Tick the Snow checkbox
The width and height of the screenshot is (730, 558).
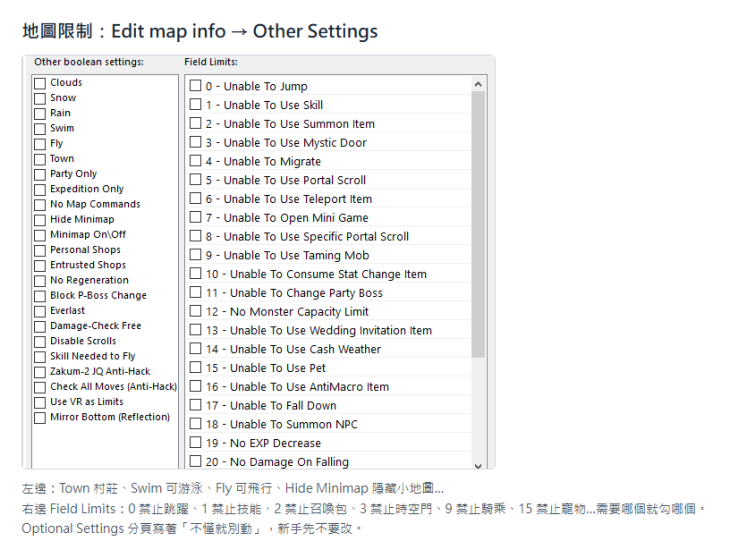coord(40,99)
